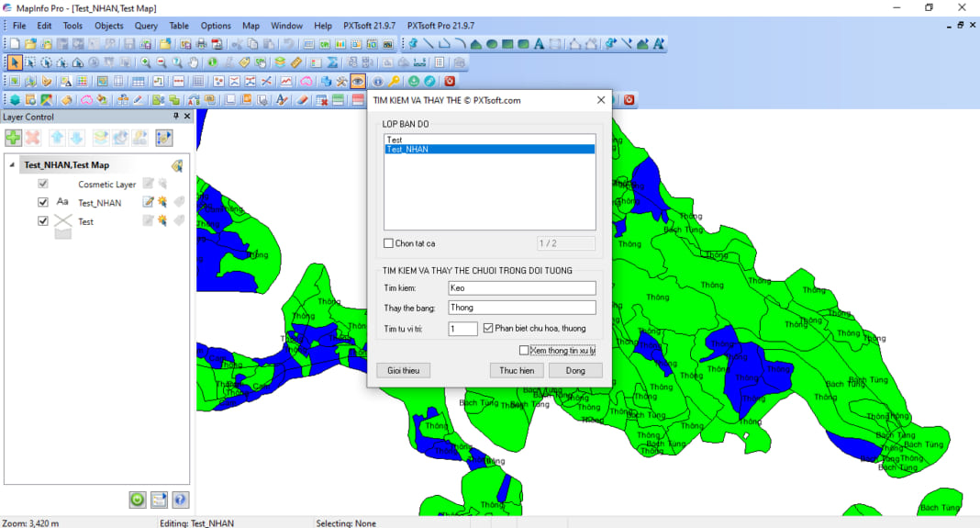Collapse the Test_NHAN,Test Map tree node
The image size is (980, 528).
pyautogui.click(x=12, y=165)
